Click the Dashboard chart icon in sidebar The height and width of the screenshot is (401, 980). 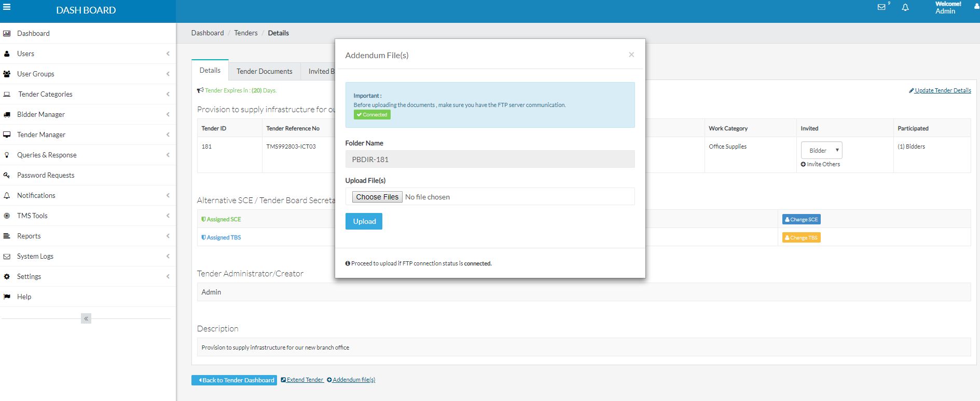click(7, 33)
